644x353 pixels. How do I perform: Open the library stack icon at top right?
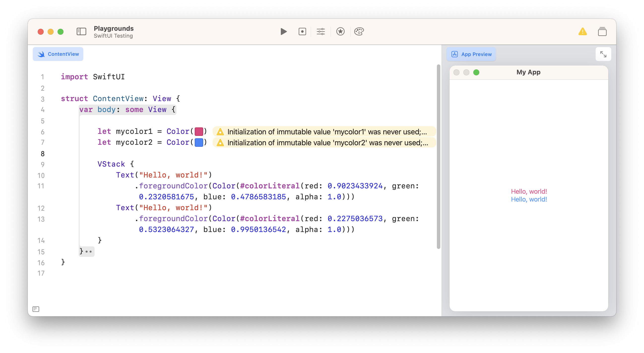[602, 32]
